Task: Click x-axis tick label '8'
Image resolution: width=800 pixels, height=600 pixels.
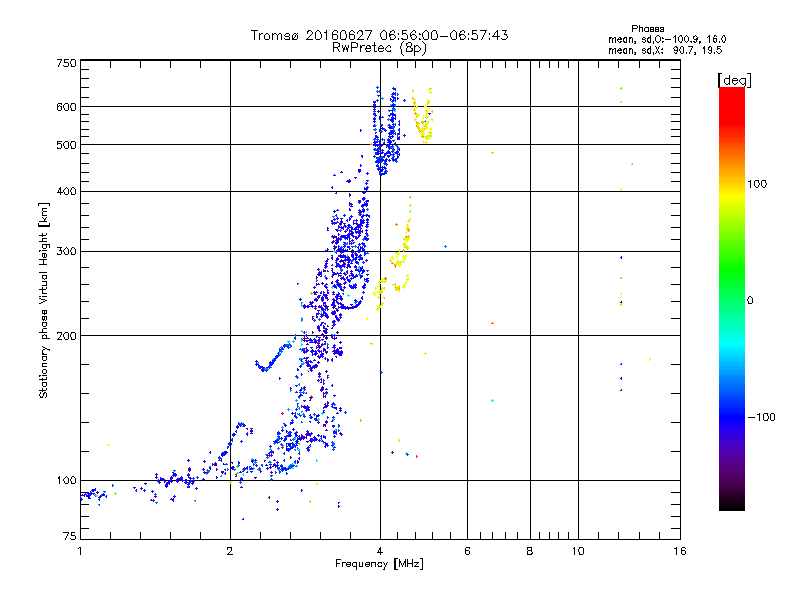Action: tap(530, 551)
